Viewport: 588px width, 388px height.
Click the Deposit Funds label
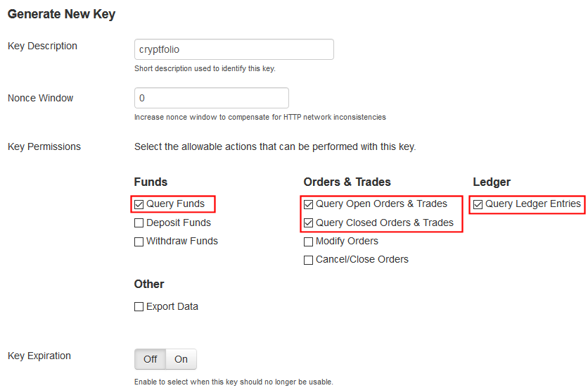click(179, 223)
